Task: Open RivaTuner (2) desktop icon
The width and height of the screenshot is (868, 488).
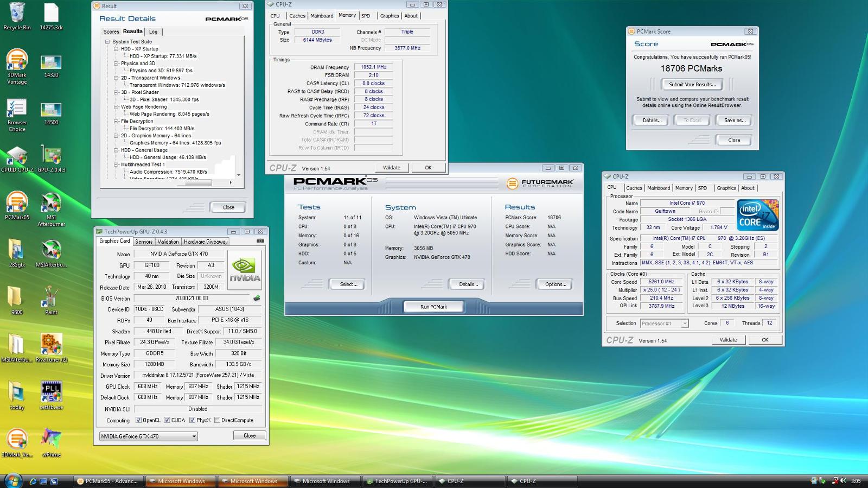Action: point(51,348)
